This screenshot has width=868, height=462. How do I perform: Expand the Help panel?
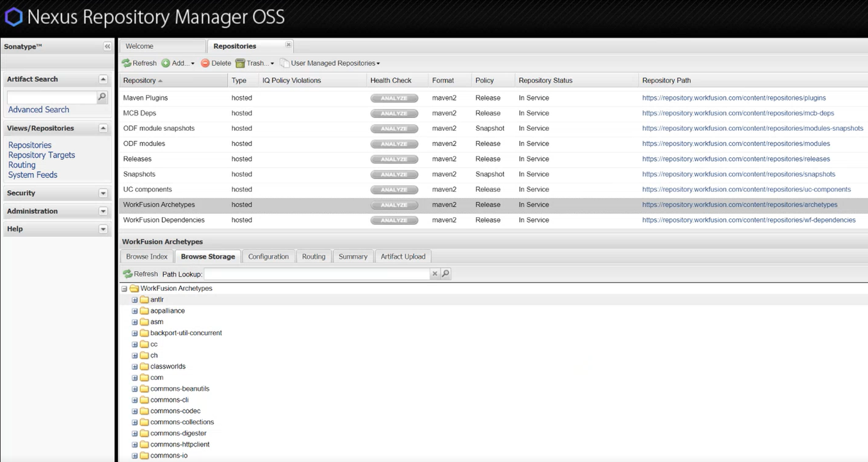(x=103, y=229)
